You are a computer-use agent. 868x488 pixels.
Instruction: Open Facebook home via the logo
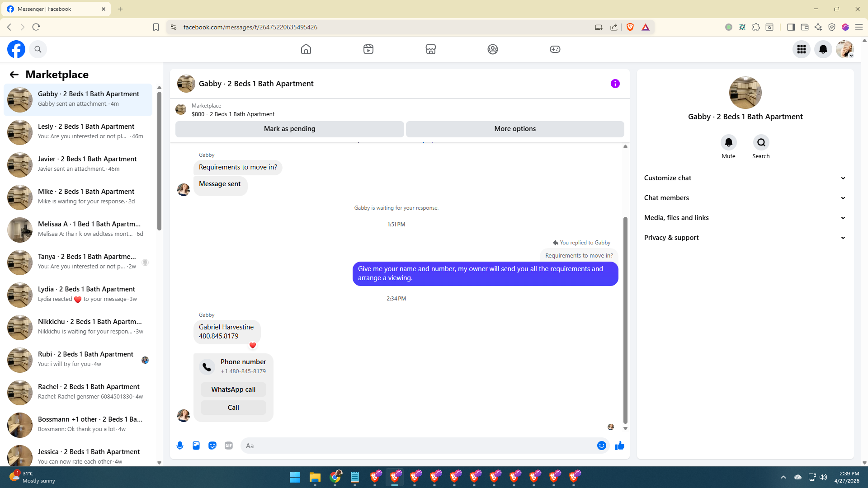tap(16, 49)
